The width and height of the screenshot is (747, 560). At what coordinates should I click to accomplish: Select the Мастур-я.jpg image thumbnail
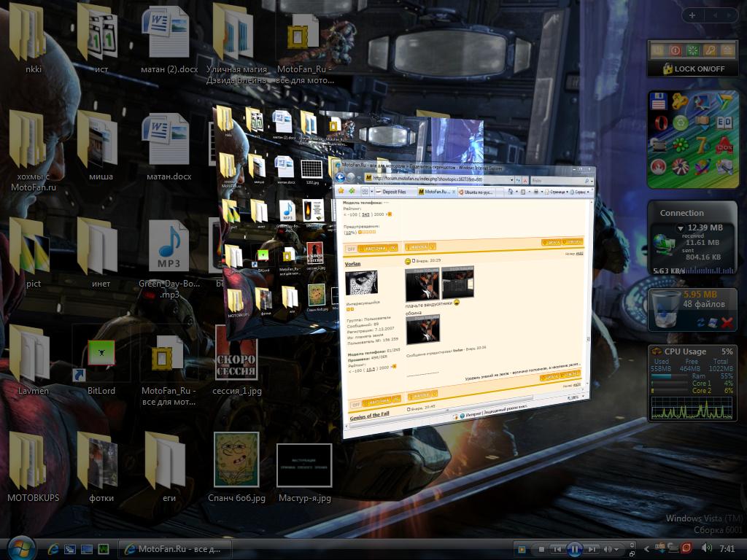tap(304, 465)
